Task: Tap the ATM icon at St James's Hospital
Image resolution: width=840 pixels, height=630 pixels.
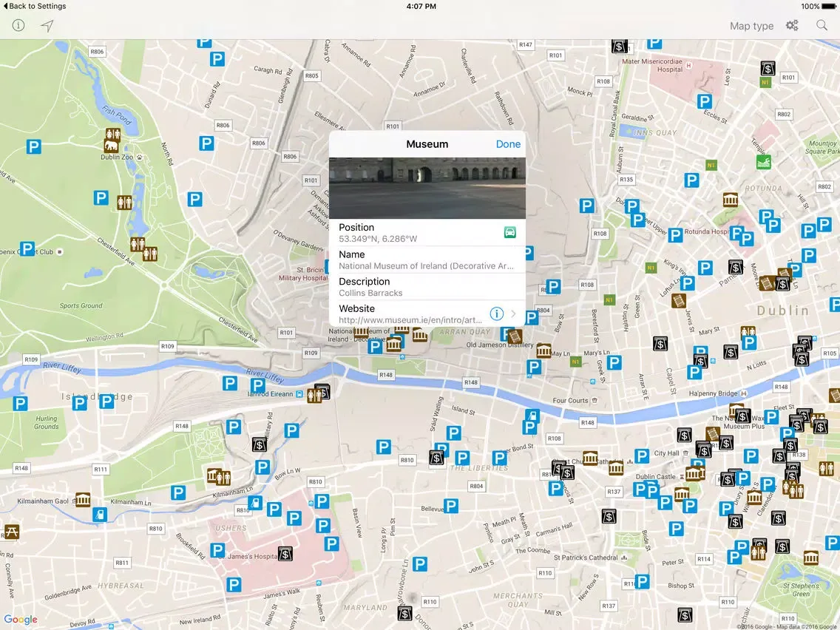Action: [x=285, y=553]
